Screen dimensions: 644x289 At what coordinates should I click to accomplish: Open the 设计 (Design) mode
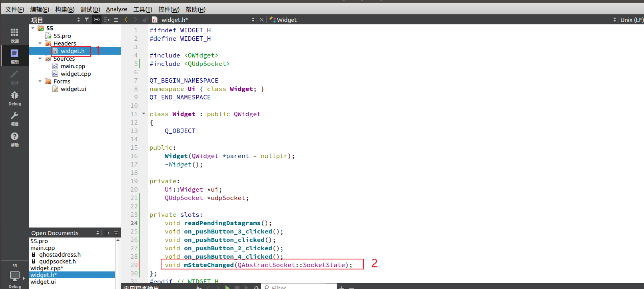tap(14, 77)
